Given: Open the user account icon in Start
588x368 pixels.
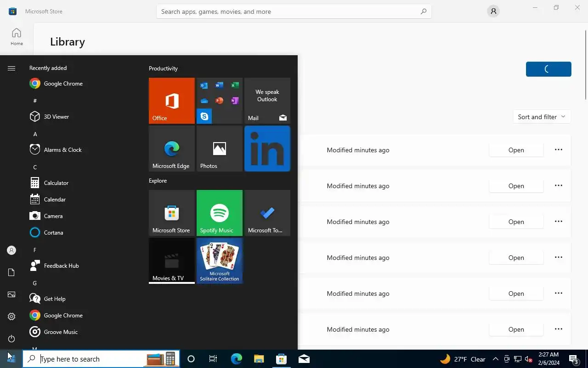Looking at the screenshot, I should click(x=11, y=250).
